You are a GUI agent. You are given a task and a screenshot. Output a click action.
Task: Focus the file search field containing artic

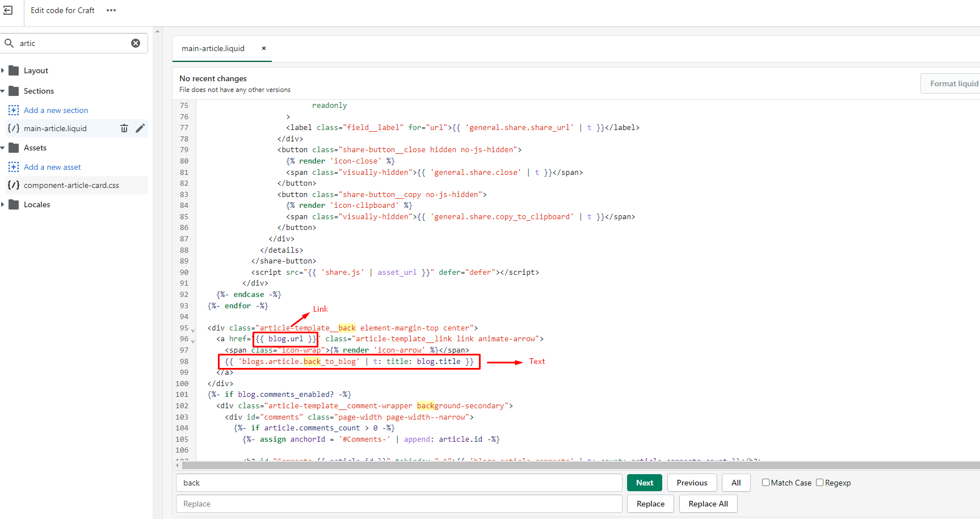(74, 43)
